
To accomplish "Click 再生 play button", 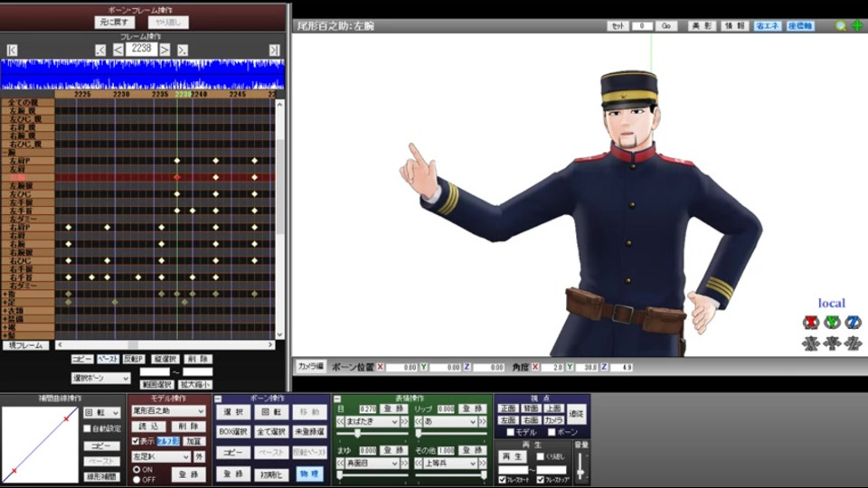I will click(512, 456).
